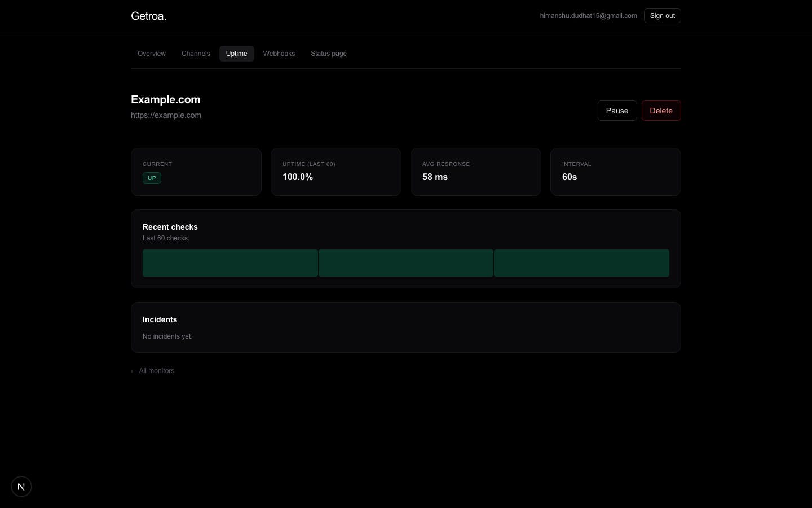Click the 100.0% uptime value

pyautogui.click(x=298, y=177)
